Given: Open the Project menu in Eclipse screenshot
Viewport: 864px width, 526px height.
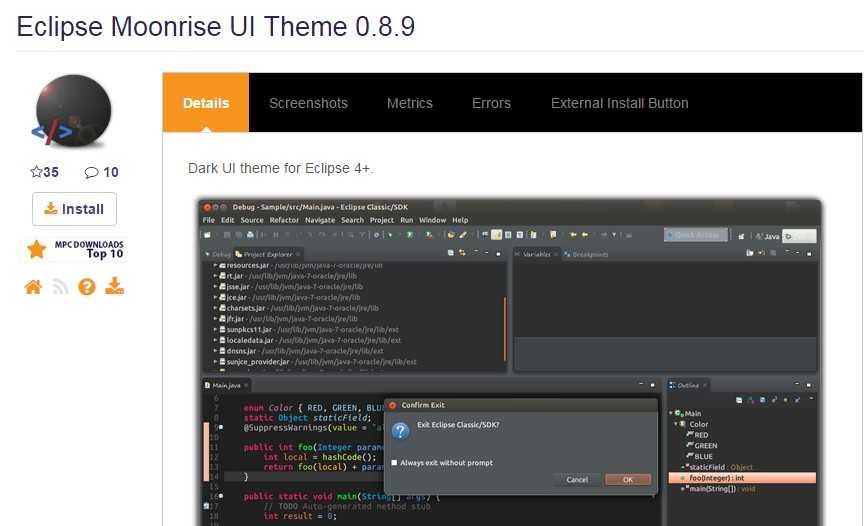Looking at the screenshot, I should (381, 220).
